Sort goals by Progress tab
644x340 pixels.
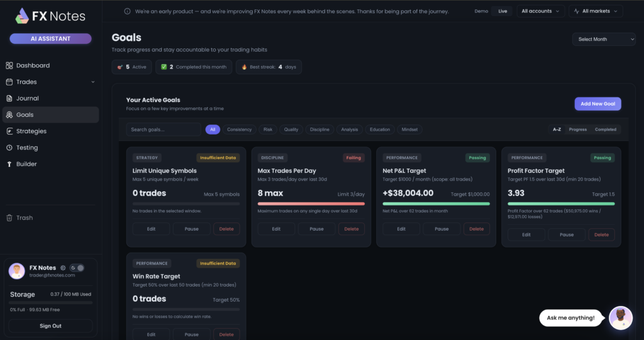coord(577,129)
